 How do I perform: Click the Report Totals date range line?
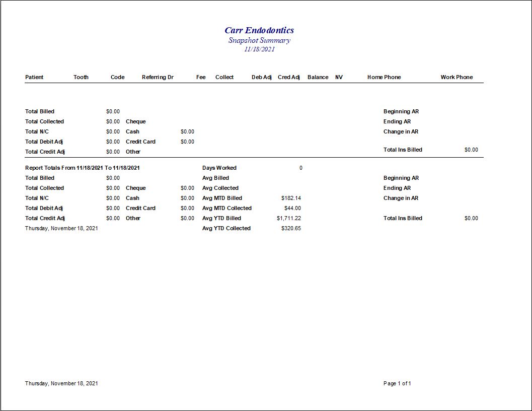tap(83, 168)
